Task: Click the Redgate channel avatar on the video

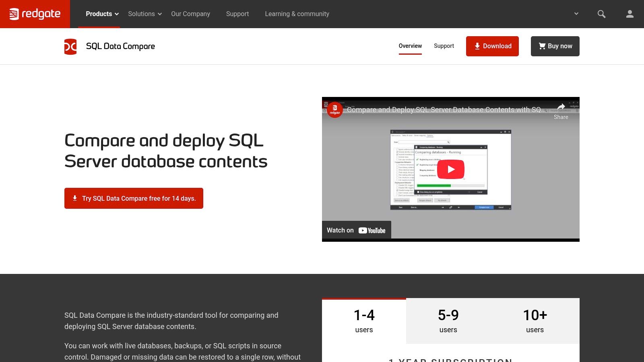Action: tap(334, 109)
